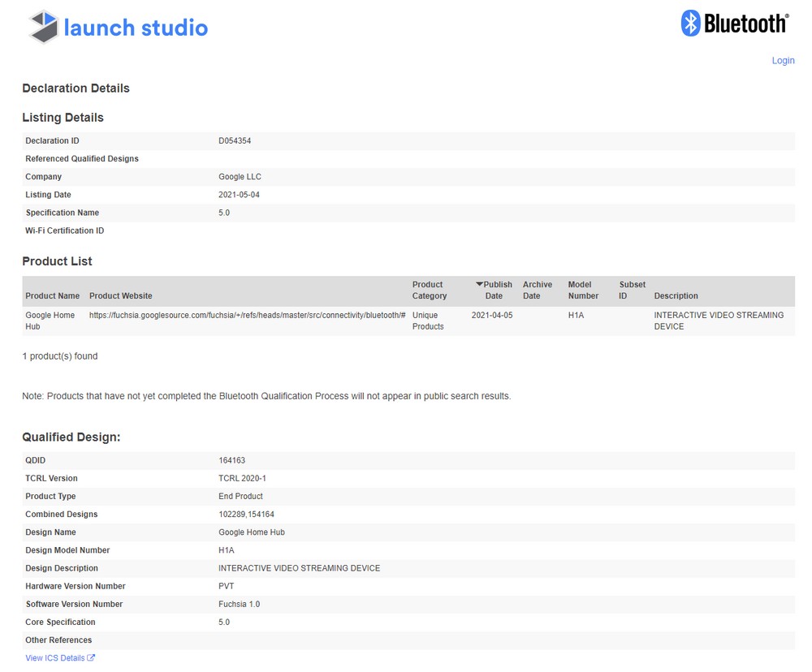812x672 pixels.
Task: Click the H1A model number table cell
Action: tap(576, 315)
